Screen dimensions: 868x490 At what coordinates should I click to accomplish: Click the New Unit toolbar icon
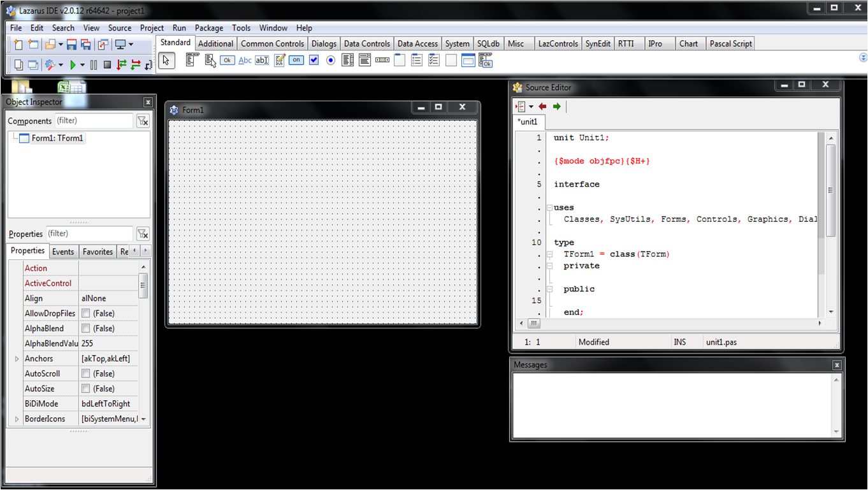[x=18, y=45]
